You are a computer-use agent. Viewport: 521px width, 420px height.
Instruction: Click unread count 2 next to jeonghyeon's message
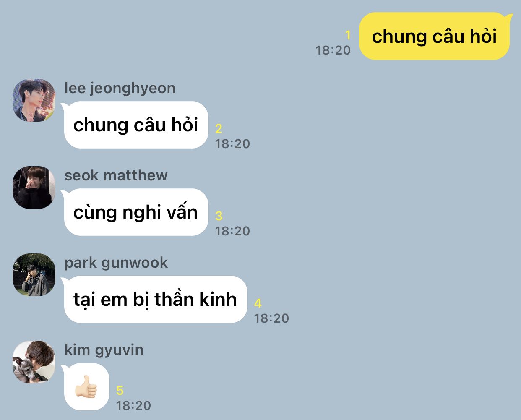(219, 128)
